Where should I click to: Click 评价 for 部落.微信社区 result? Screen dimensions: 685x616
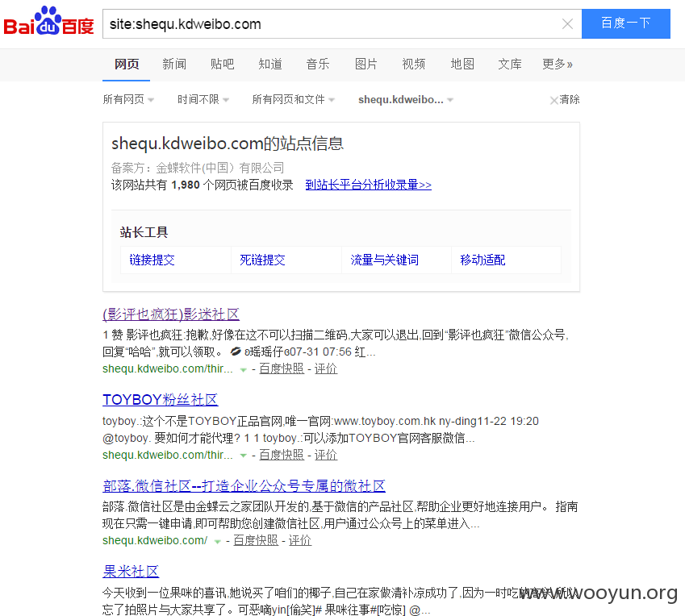coord(300,540)
